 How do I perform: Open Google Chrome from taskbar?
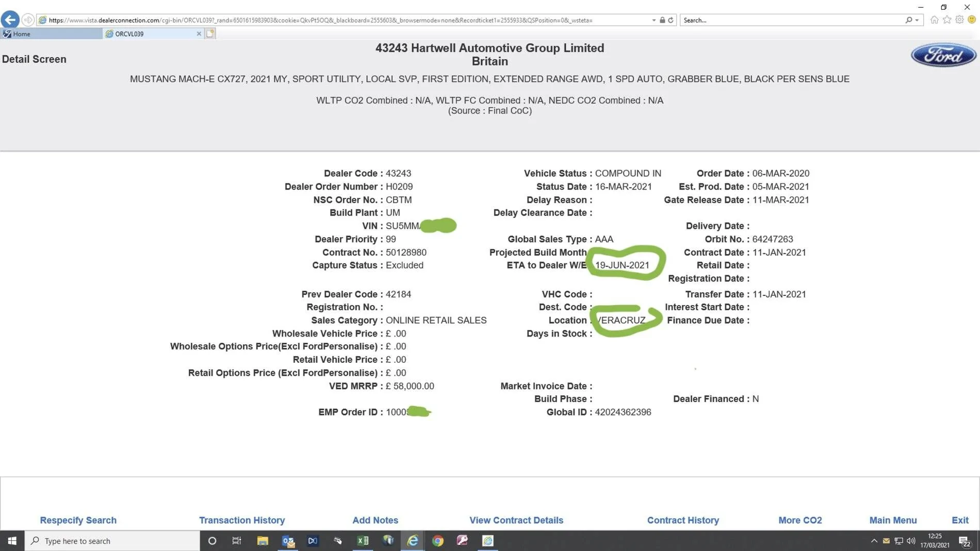coord(438,541)
